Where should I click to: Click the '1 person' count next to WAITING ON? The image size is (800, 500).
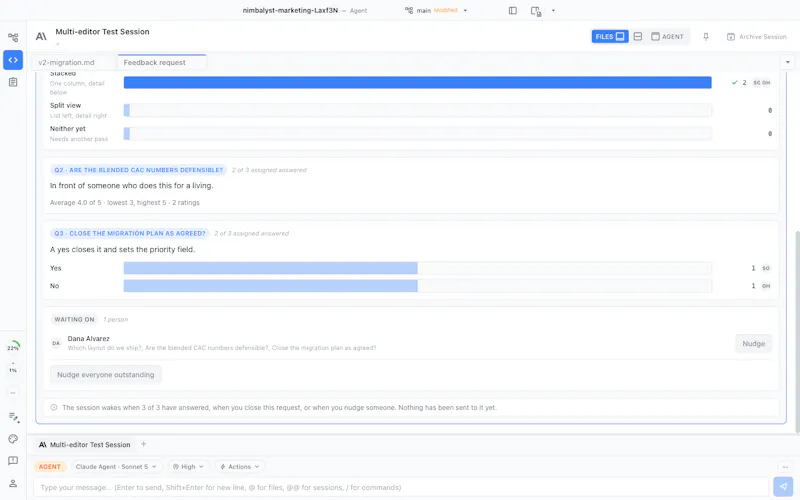115,319
